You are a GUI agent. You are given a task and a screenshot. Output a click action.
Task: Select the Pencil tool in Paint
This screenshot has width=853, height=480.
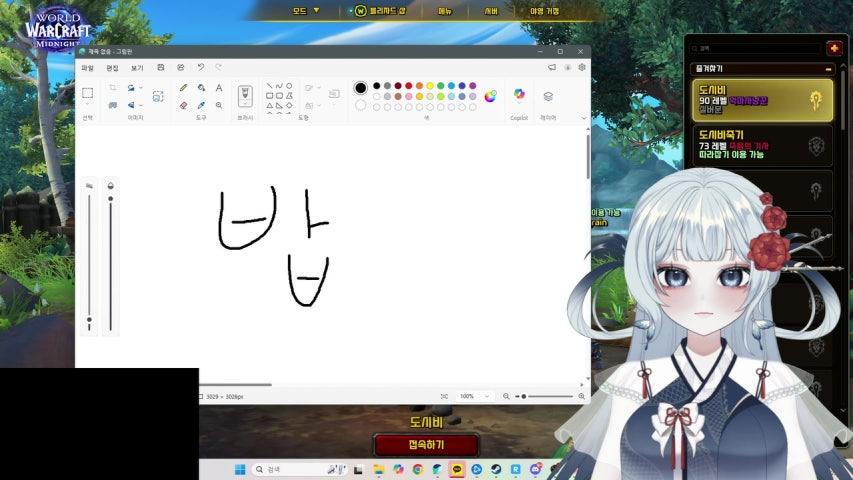pyautogui.click(x=184, y=87)
